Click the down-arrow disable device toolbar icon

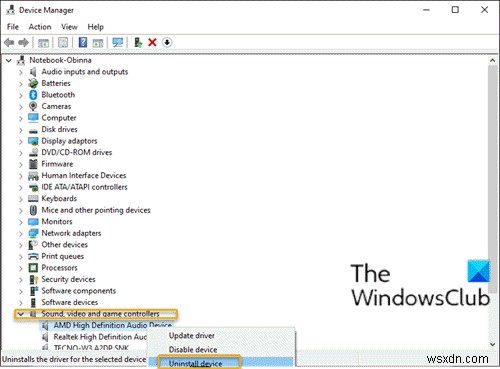click(x=167, y=42)
